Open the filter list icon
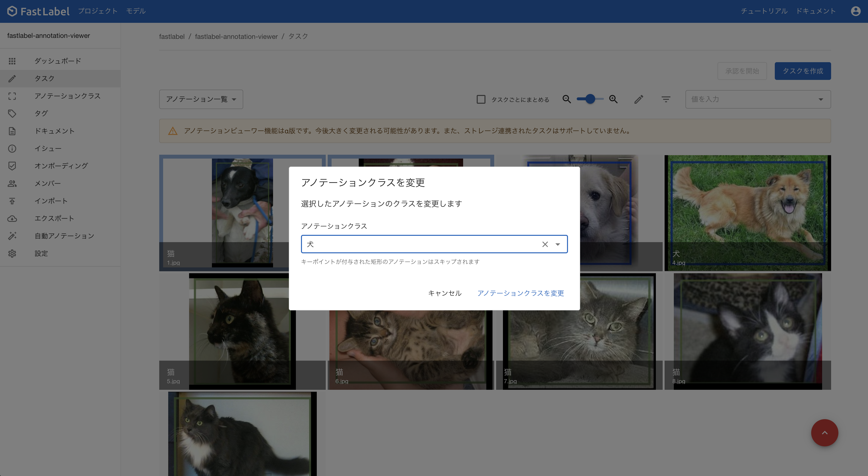Image resolution: width=868 pixels, height=476 pixels. [666, 99]
